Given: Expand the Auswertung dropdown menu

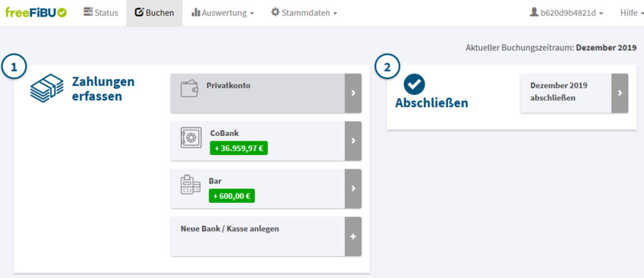Looking at the screenshot, I should pos(223,13).
